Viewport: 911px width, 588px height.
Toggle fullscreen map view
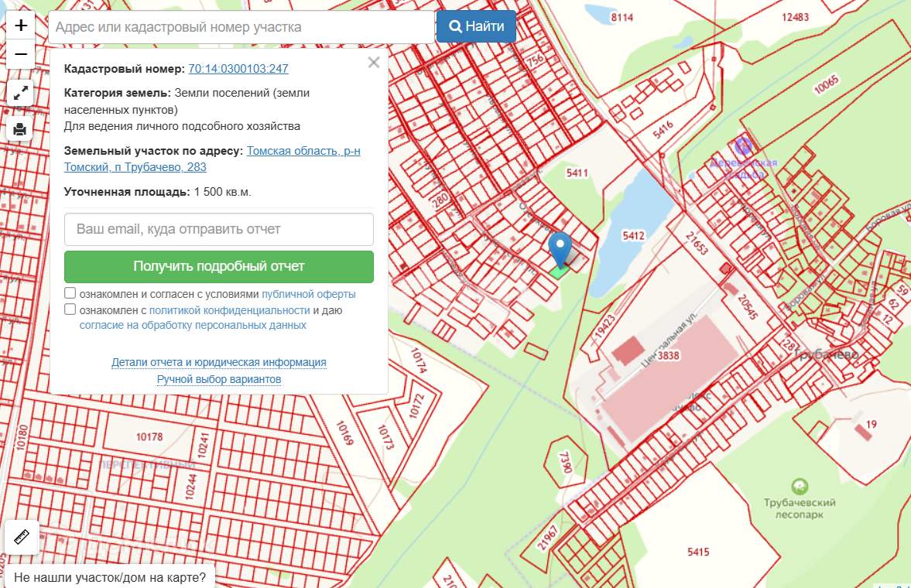coord(21,94)
